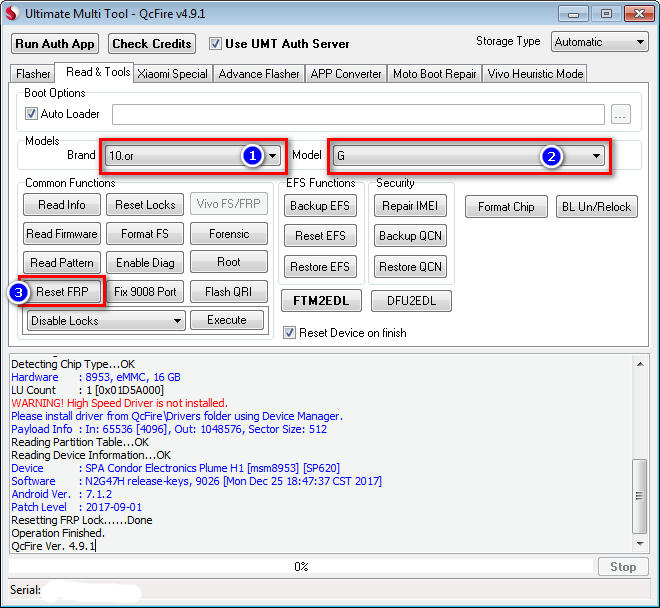Click the Please install driver log line
660x608 pixels.
tap(177, 416)
